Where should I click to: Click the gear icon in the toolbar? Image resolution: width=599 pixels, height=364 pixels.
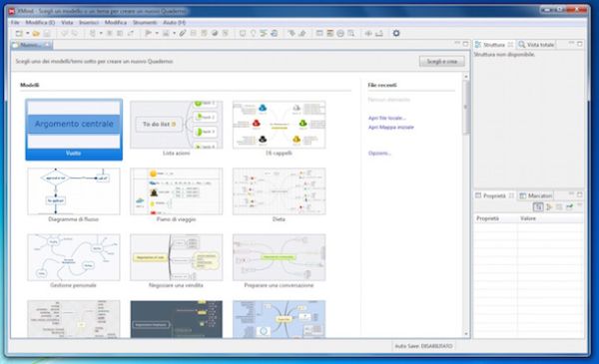pyautogui.click(x=396, y=33)
